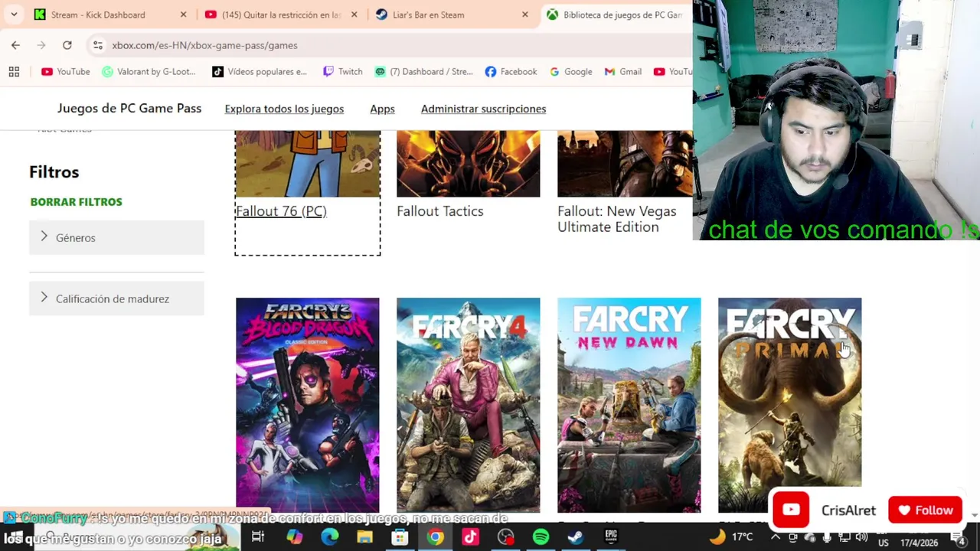Click the Follow button on overlay
The height and width of the screenshot is (551, 980).
925,510
